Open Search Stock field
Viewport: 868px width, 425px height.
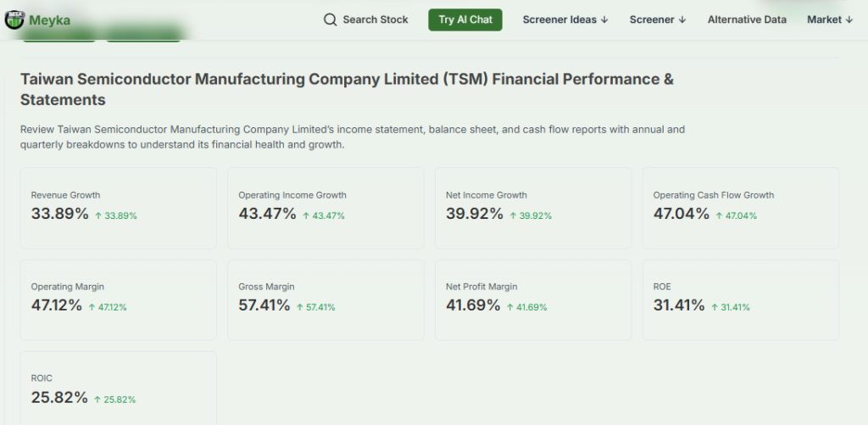(366, 20)
